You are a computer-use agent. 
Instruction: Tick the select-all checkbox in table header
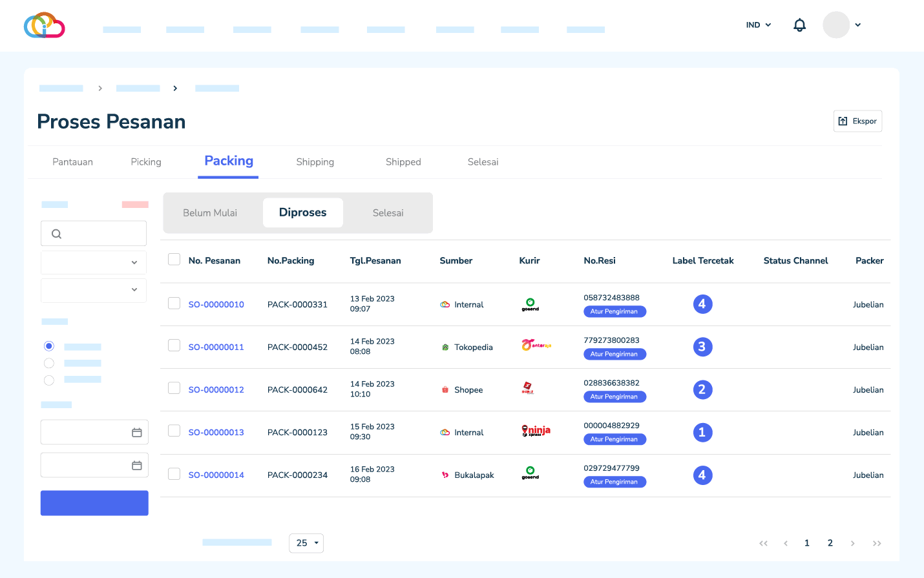[x=174, y=260]
